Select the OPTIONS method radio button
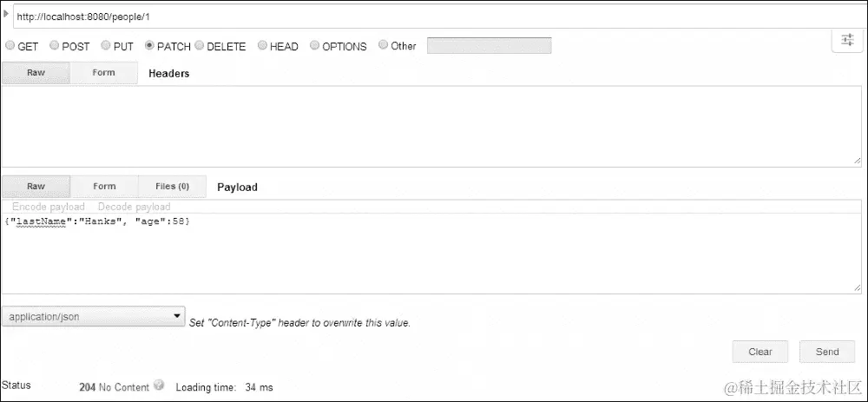 (x=314, y=45)
